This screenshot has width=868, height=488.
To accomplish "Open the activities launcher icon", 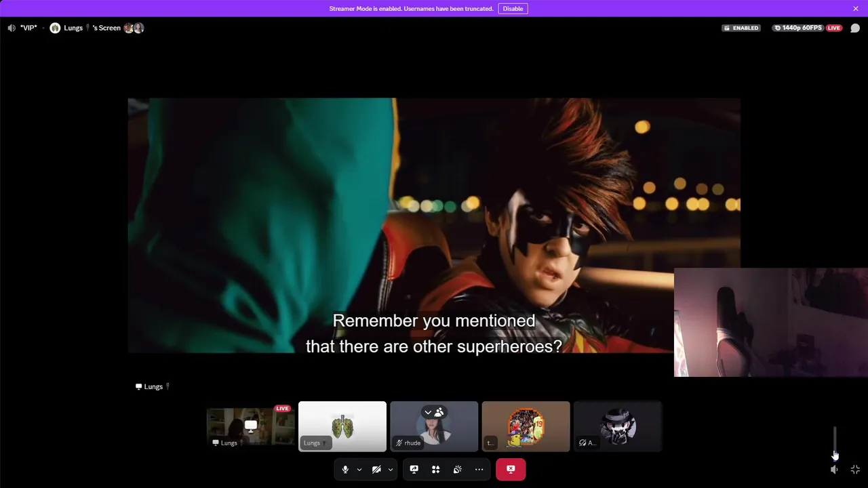I will [436, 469].
